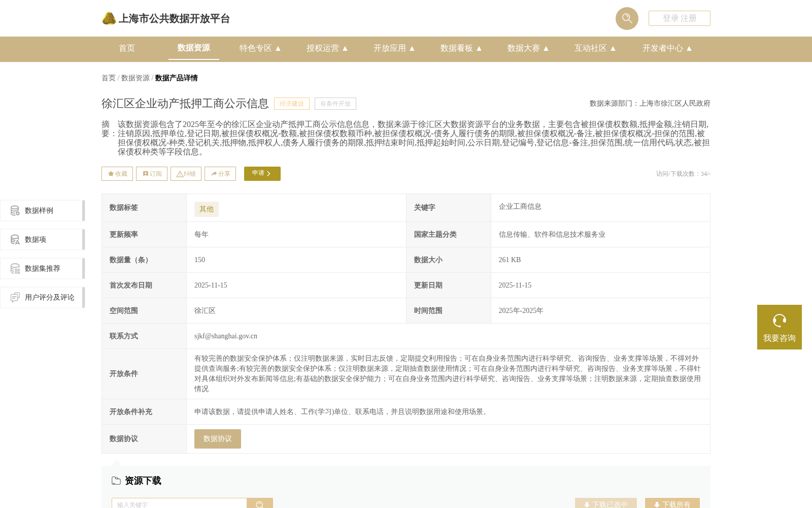Click the 2025年-2025年 time range value
Screen dimensions: 812x508
click(x=521, y=311)
